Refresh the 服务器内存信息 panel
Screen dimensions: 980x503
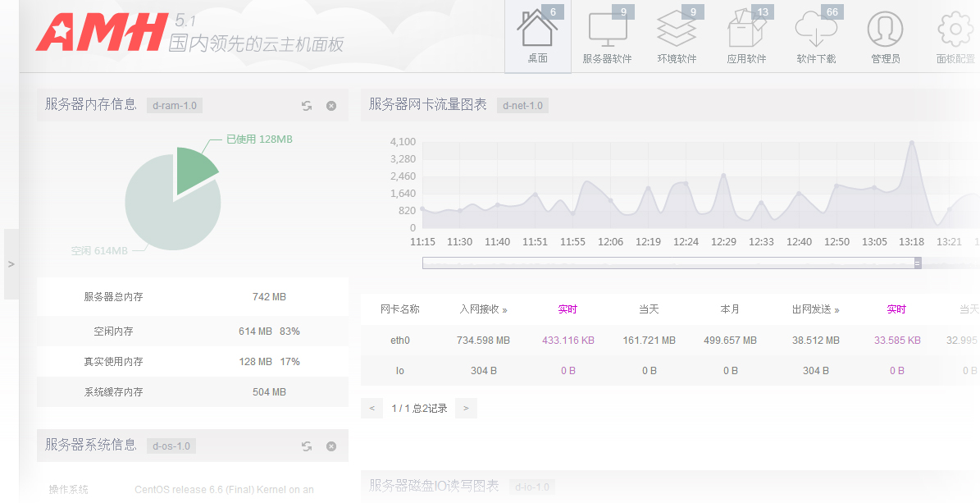click(x=307, y=106)
